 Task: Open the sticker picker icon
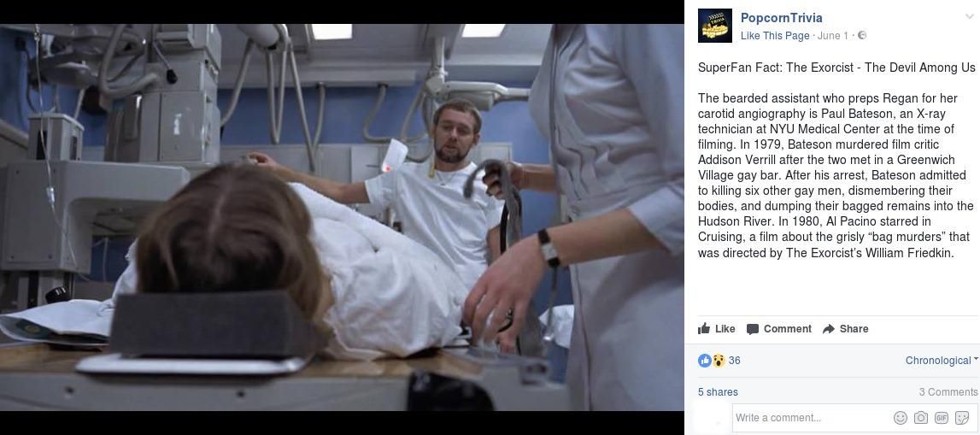pyautogui.click(x=963, y=418)
